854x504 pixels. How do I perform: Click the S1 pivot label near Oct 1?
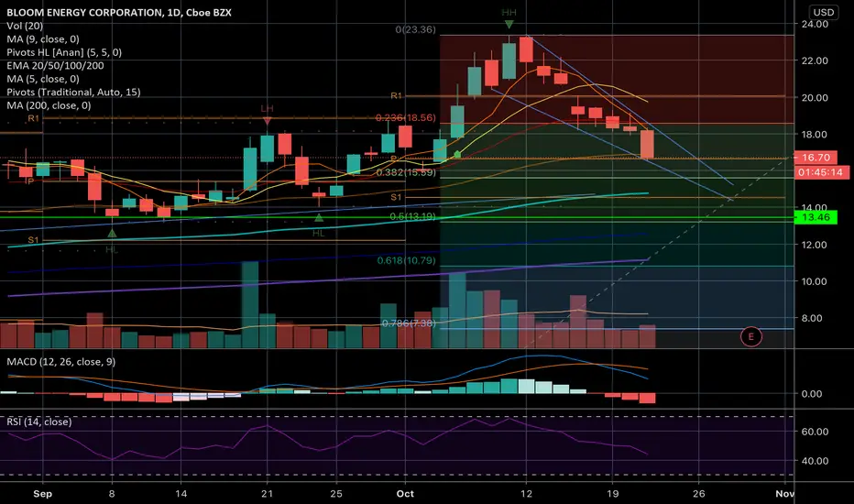coord(396,197)
